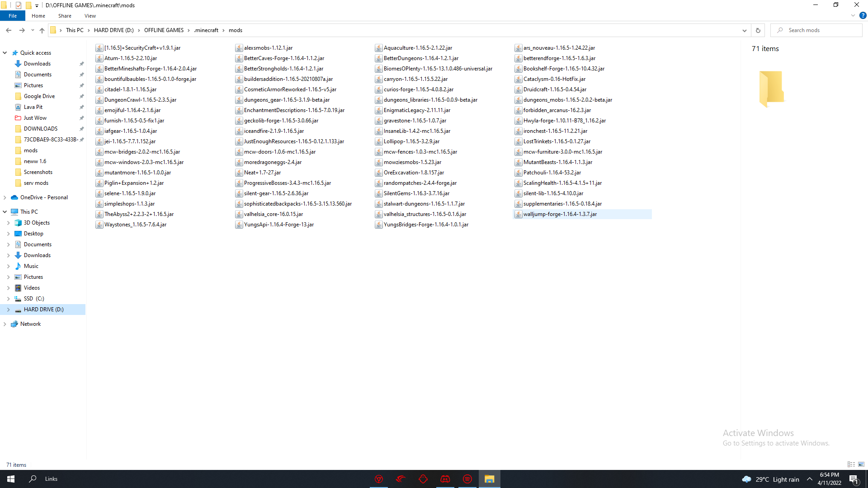Select file mowziesmobs-1.5.23.jar
The image size is (868, 488).
pyautogui.click(x=412, y=162)
